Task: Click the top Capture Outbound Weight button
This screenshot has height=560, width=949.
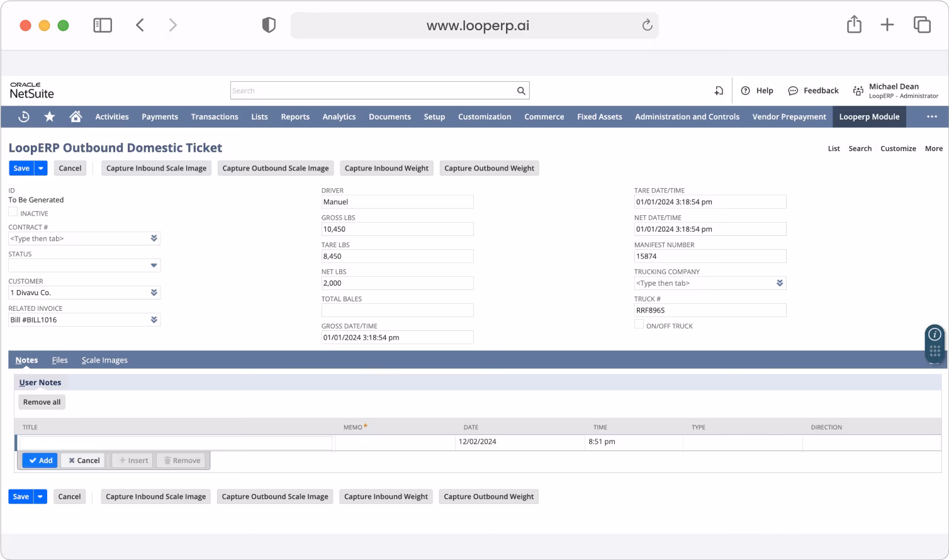Action: (x=489, y=168)
